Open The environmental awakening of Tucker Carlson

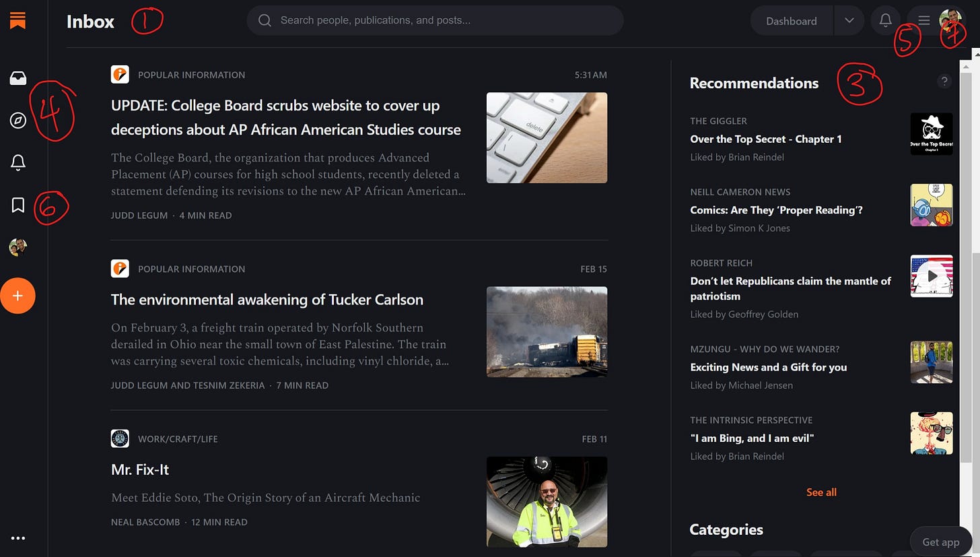pyautogui.click(x=267, y=299)
